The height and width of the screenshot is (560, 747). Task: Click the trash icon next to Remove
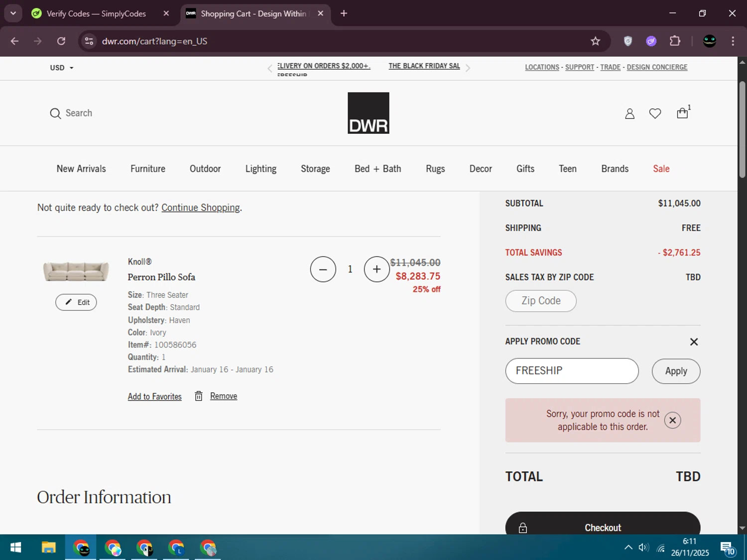[199, 396]
